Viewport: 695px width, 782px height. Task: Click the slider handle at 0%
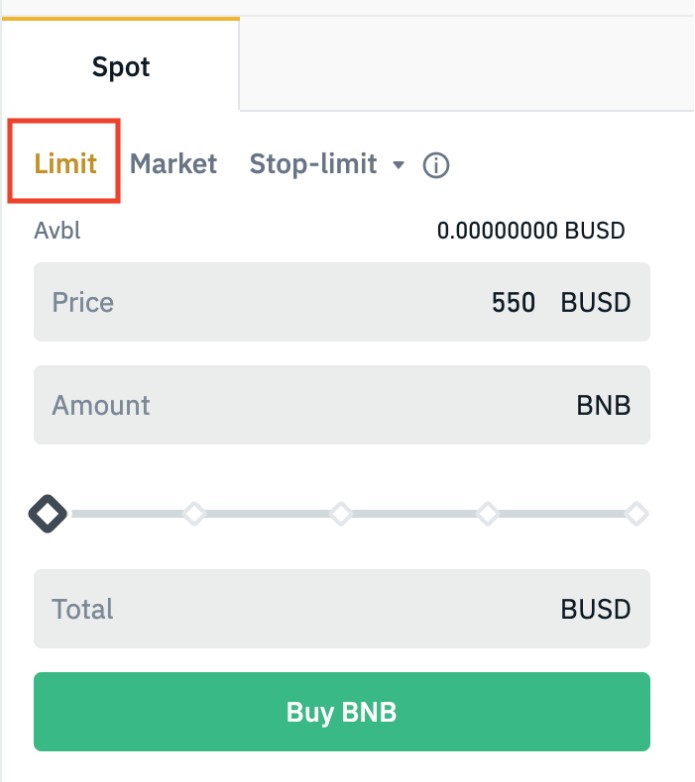click(x=48, y=514)
